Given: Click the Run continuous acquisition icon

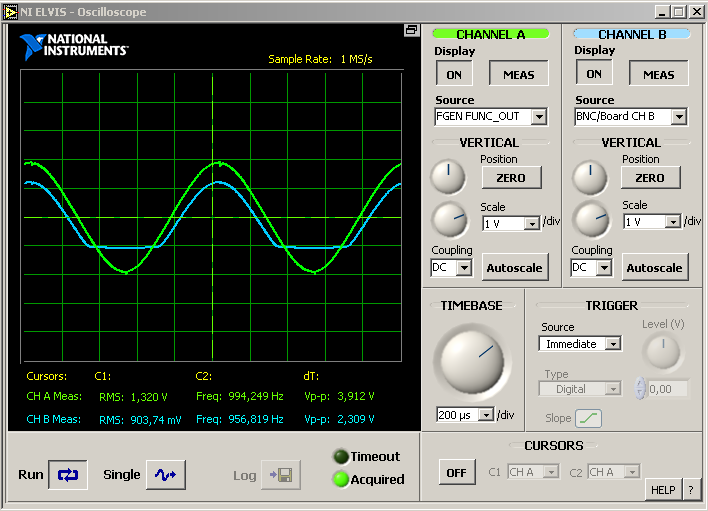Looking at the screenshot, I should point(68,474).
